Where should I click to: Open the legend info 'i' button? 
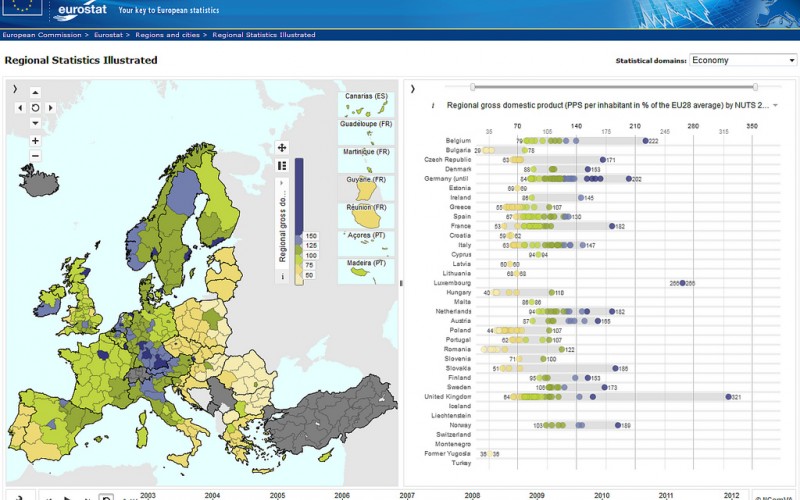click(x=282, y=277)
